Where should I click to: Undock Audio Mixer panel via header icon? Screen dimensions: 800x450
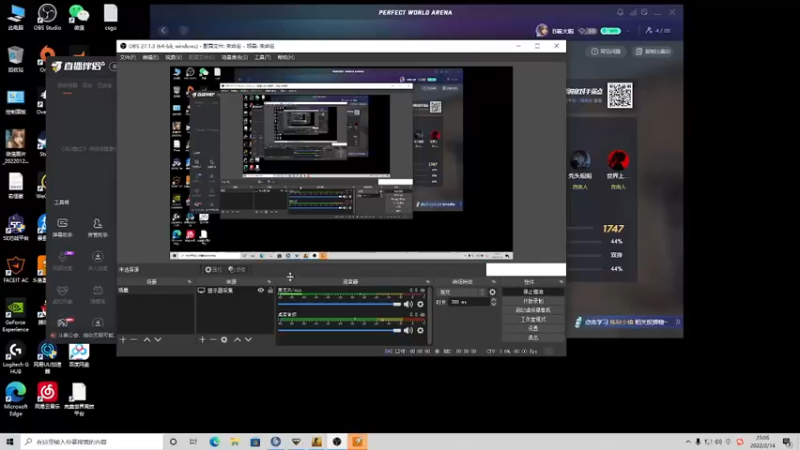point(428,282)
